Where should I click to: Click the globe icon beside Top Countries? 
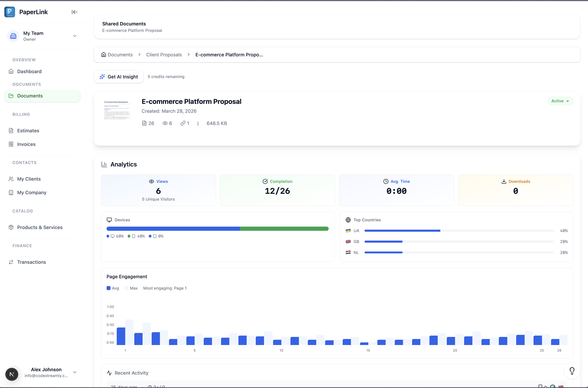pos(348,220)
